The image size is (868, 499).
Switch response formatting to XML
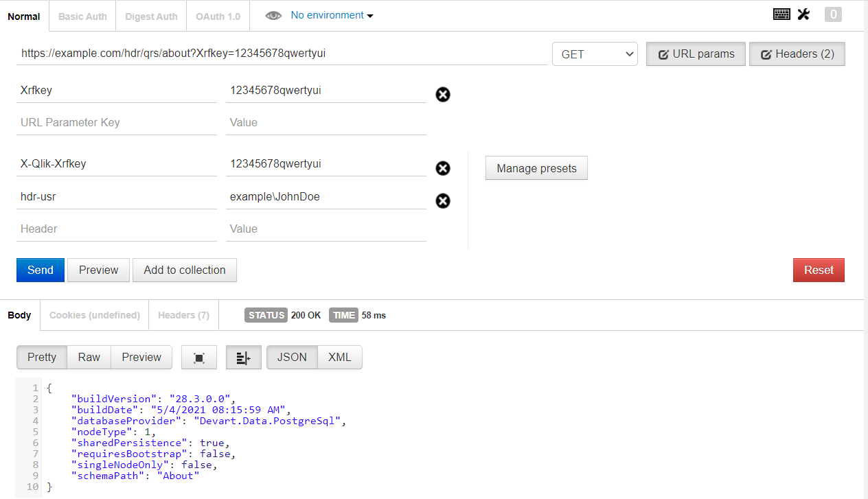coord(339,357)
